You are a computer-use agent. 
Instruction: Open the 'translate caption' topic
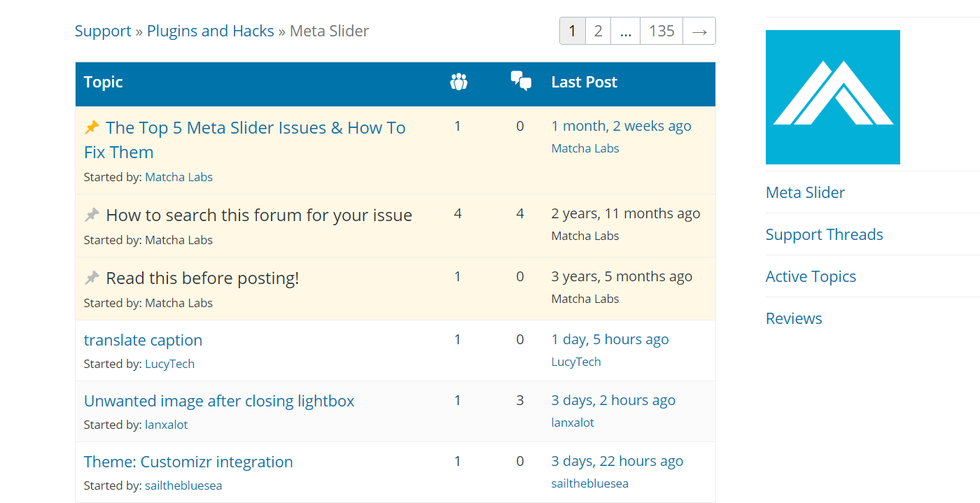(x=143, y=340)
